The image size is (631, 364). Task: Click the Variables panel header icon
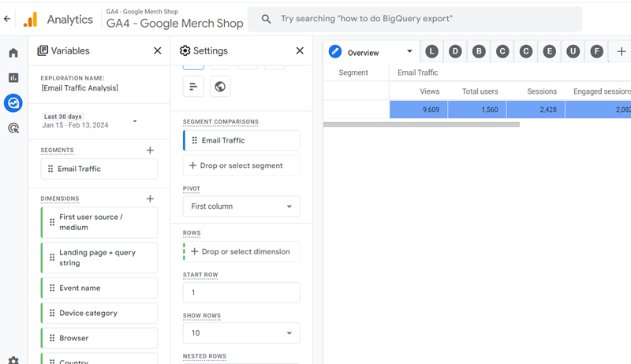point(43,50)
